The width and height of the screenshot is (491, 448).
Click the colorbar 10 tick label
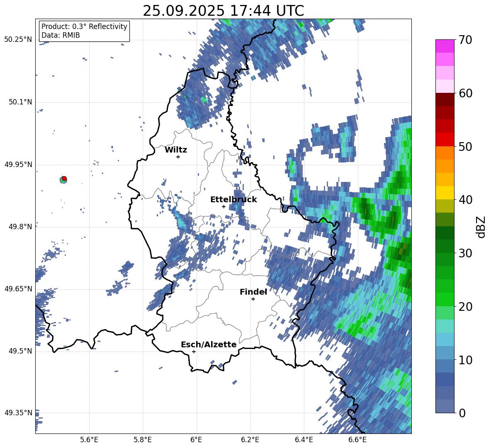click(465, 360)
